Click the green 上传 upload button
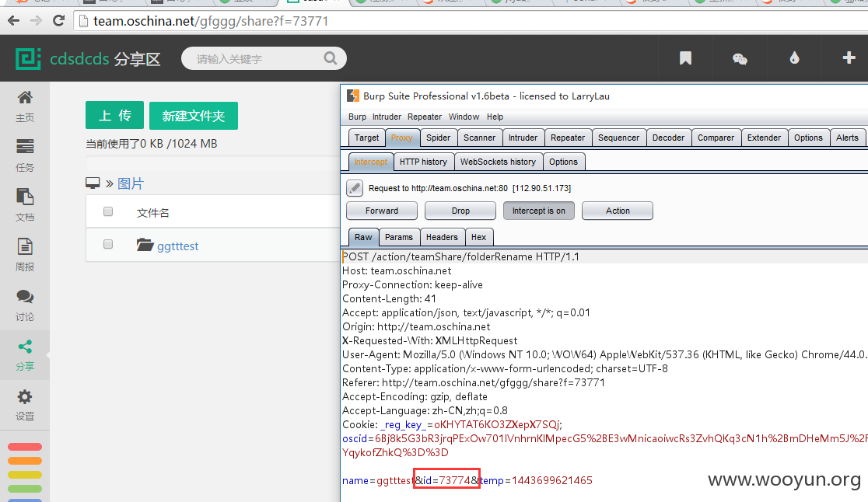This screenshot has width=868, height=502. click(x=114, y=115)
